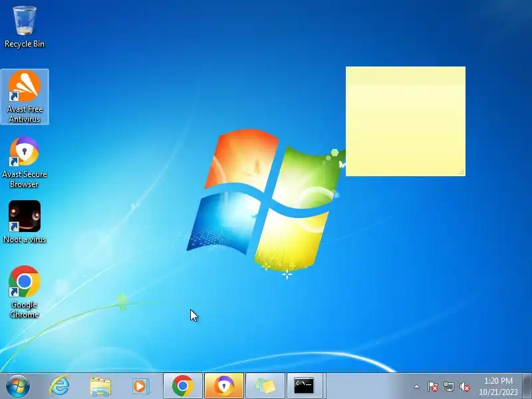
Task: Show hidden system tray icons
Action: point(417,386)
